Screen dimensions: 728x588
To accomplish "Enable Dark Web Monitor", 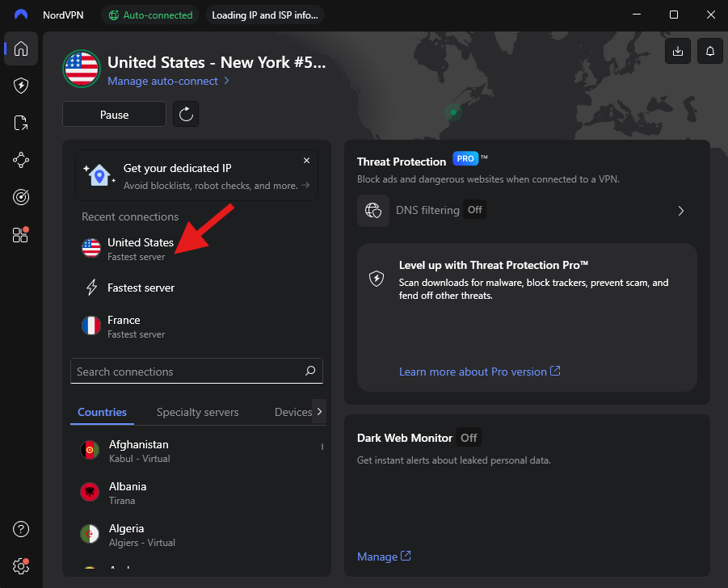I will tap(468, 437).
